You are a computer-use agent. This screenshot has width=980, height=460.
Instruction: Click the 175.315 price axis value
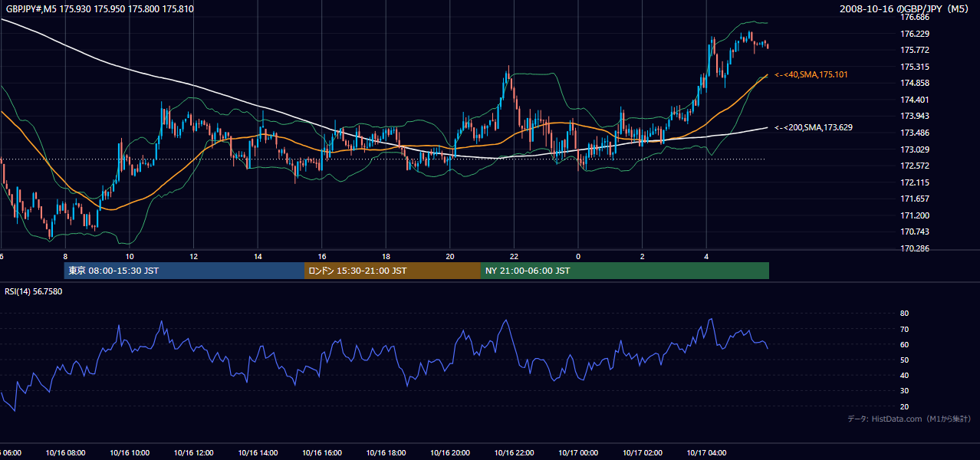[x=915, y=67]
